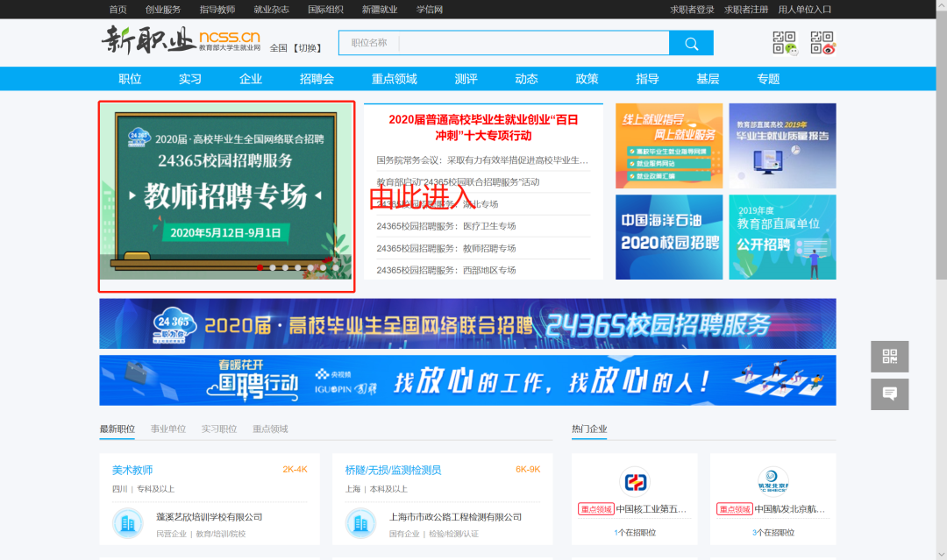Screen dimensions: 947x560
Task: Open the 基层 navigation menu item
Action: (x=708, y=79)
